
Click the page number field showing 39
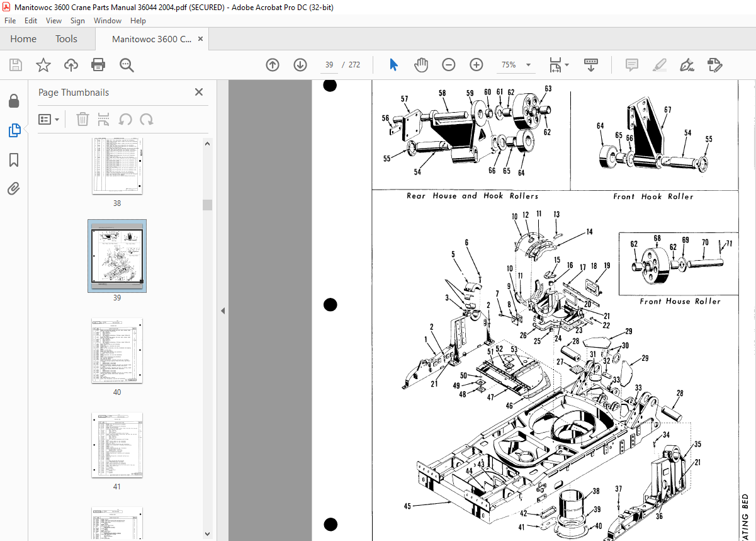(328, 65)
